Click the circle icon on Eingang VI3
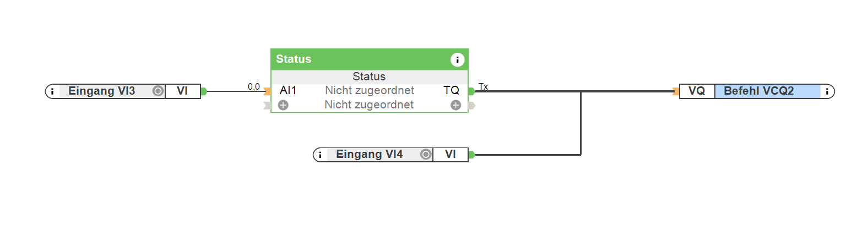Image resolution: width=868 pixels, height=241 pixels. click(158, 91)
